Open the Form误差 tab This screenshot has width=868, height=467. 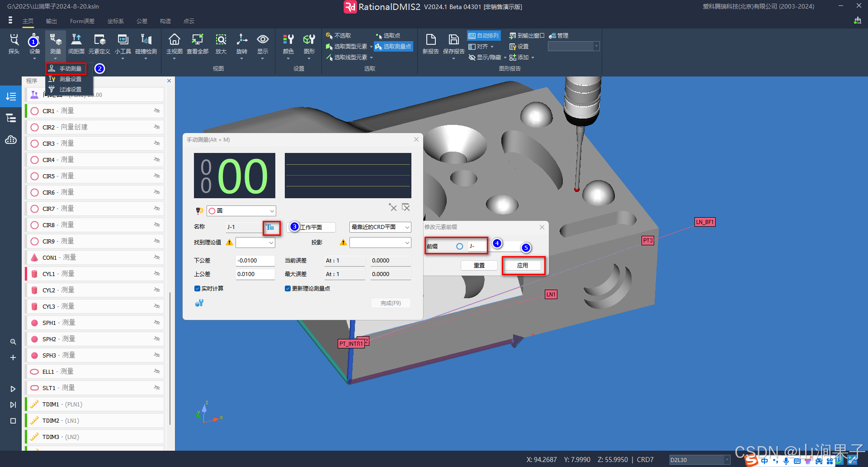pyautogui.click(x=82, y=21)
